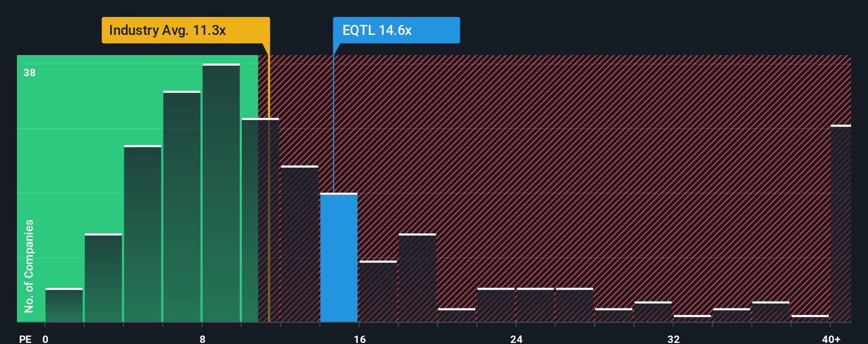Click the tallest histogram bar at PE 8
The image size is (868, 344).
pos(221,193)
